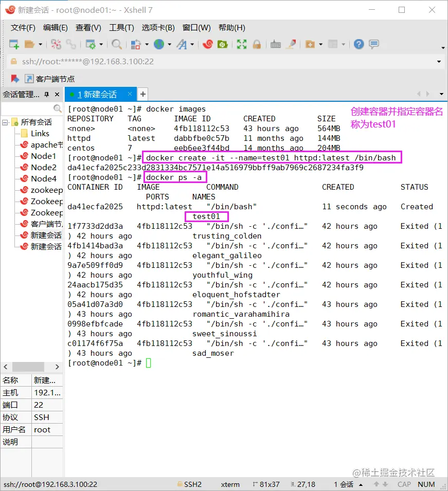Viewport: 448px width, 491px height.
Task: Close the 1 新建会话 tab
Action: [x=130, y=94]
